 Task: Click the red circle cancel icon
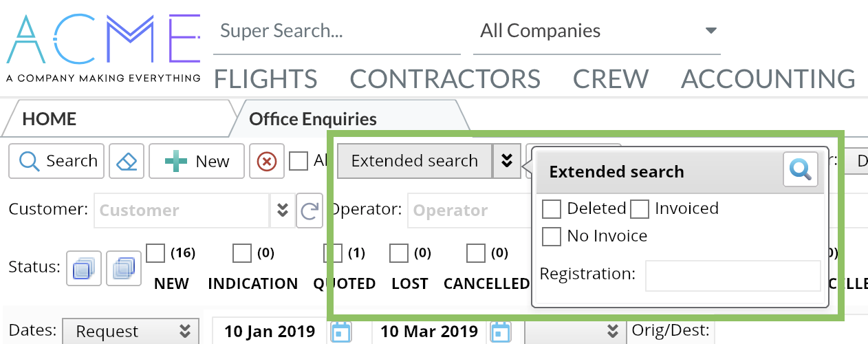tap(266, 161)
